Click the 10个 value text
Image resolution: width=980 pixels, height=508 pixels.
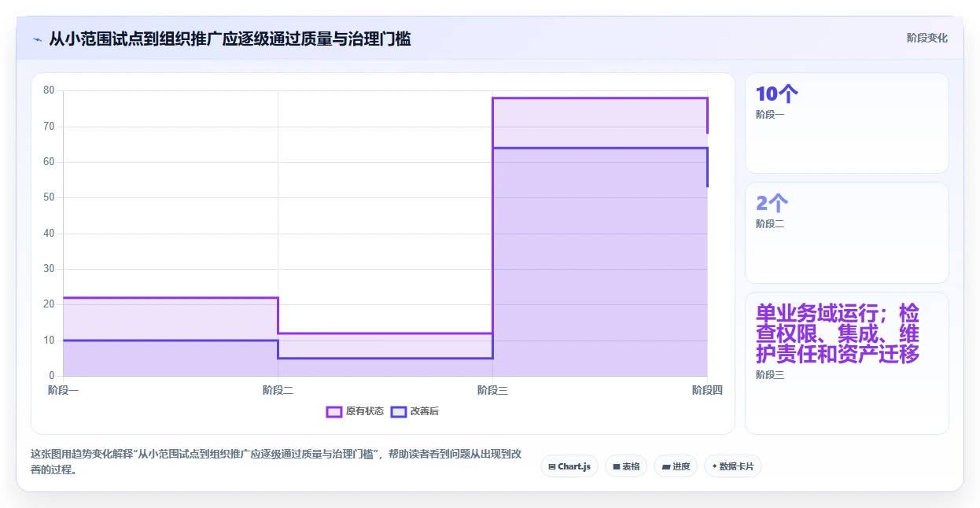(x=777, y=94)
